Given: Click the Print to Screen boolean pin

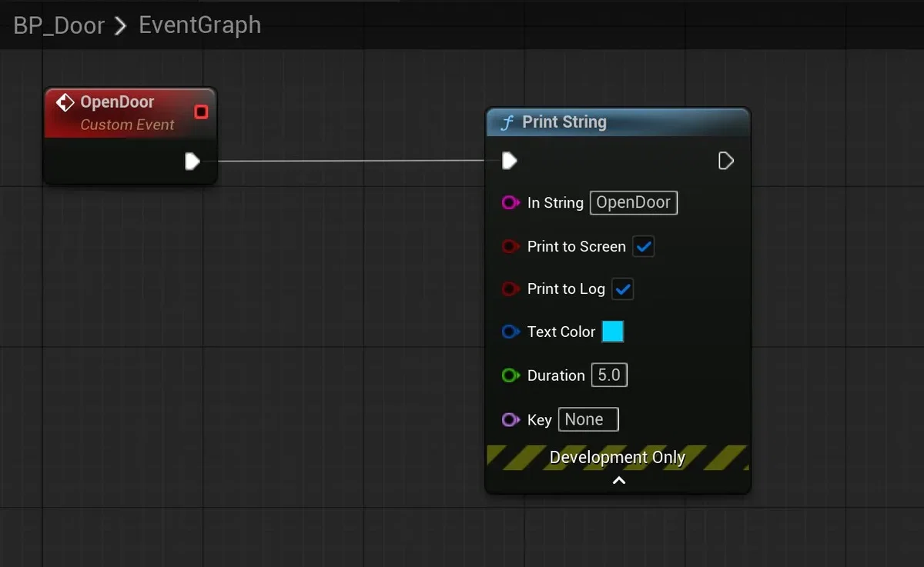Looking at the screenshot, I should click(x=511, y=247).
